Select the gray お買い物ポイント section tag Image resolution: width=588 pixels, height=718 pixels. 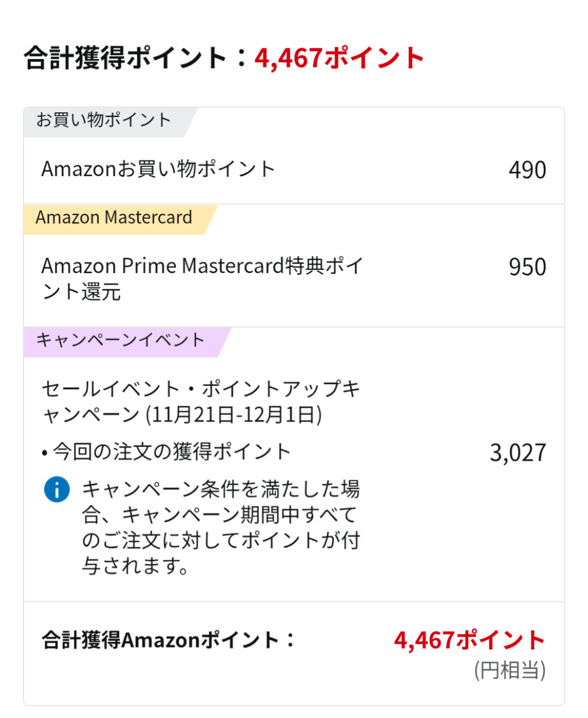click(104, 120)
